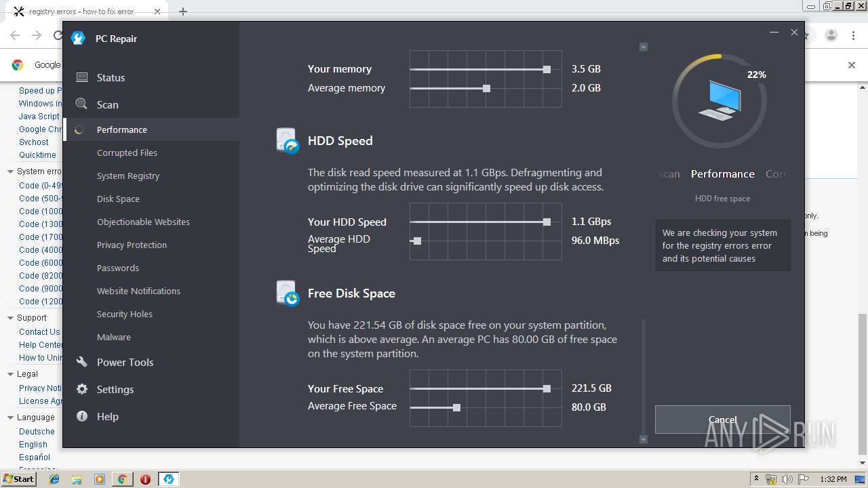Open Internet Explorer from the taskbar
Viewport: 868px width, 488px height.
[x=54, y=479]
